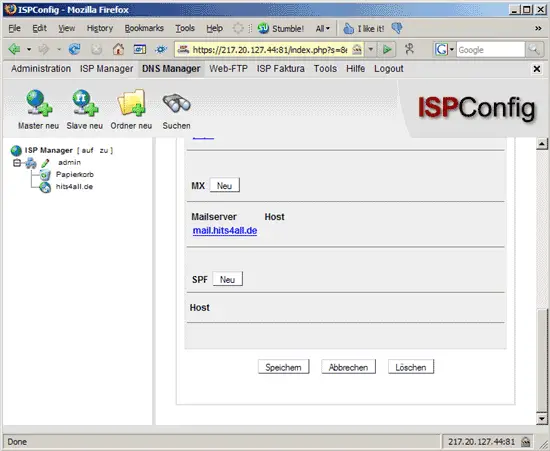
Task: Switch to the ISP Manager tab
Action: click(106, 69)
